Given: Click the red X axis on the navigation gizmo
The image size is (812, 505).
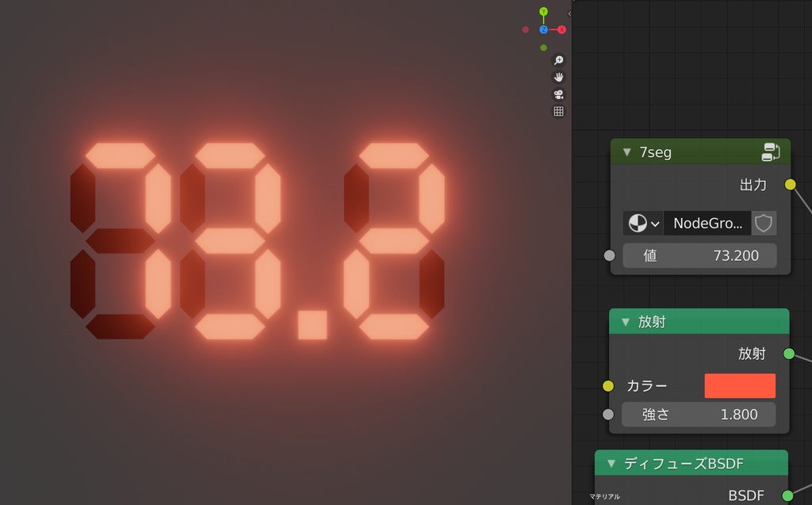Looking at the screenshot, I should coord(561,29).
